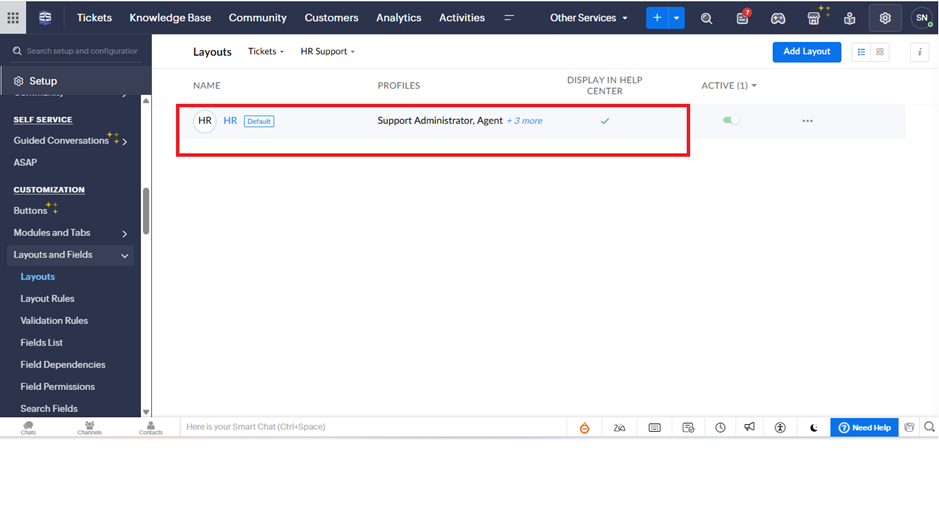The image size is (939, 528).
Task: Click the megaphone announcements icon
Action: coord(749,428)
